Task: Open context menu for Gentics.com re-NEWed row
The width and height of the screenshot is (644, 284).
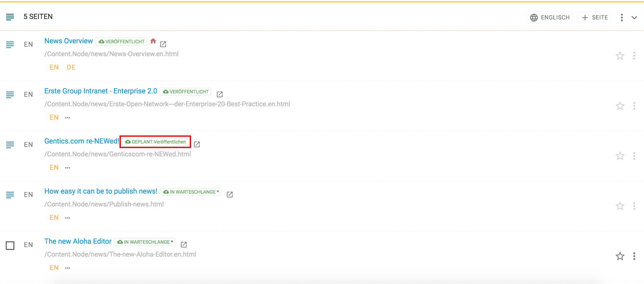Action: 634,156
